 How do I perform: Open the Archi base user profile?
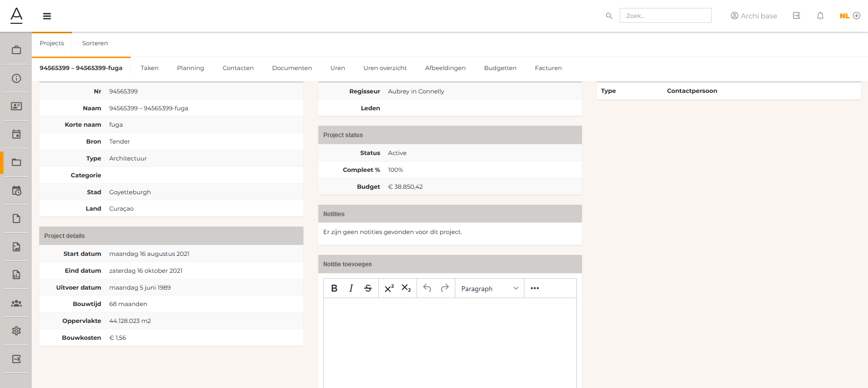[x=754, y=16]
